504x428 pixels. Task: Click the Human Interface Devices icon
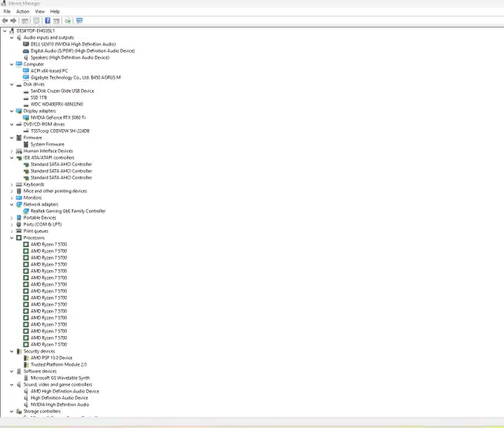point(19,151)
